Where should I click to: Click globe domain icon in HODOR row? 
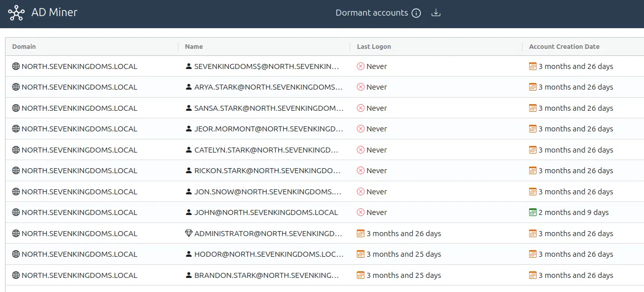[x=16, y=254]
